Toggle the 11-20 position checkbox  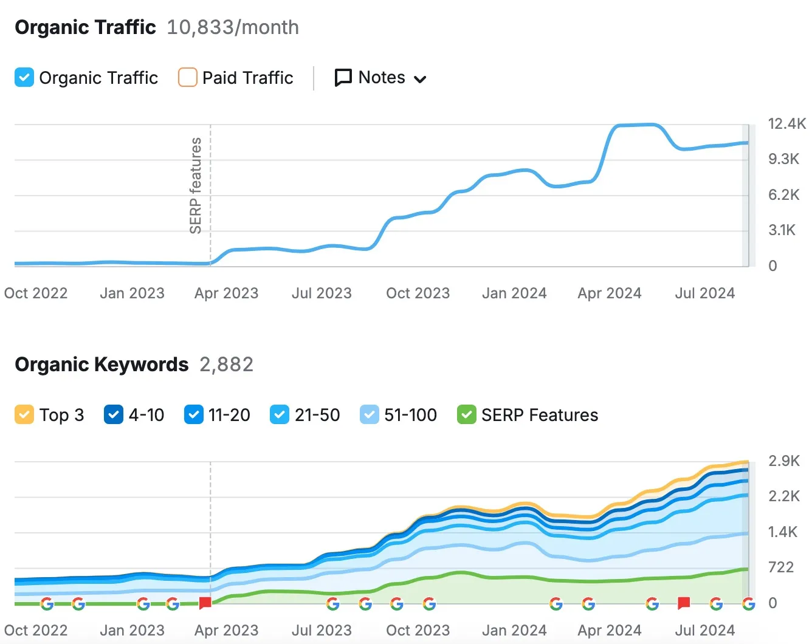click(x=193, y=415)
